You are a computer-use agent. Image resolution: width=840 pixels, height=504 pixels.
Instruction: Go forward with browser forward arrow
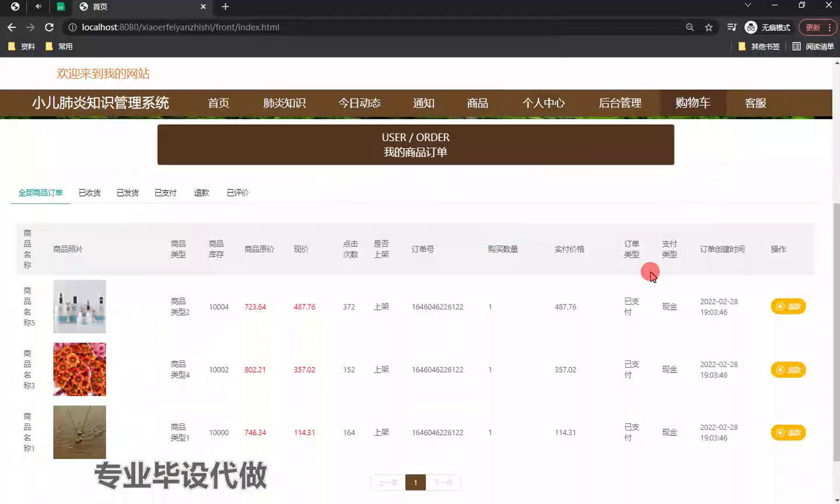point(30,27)
